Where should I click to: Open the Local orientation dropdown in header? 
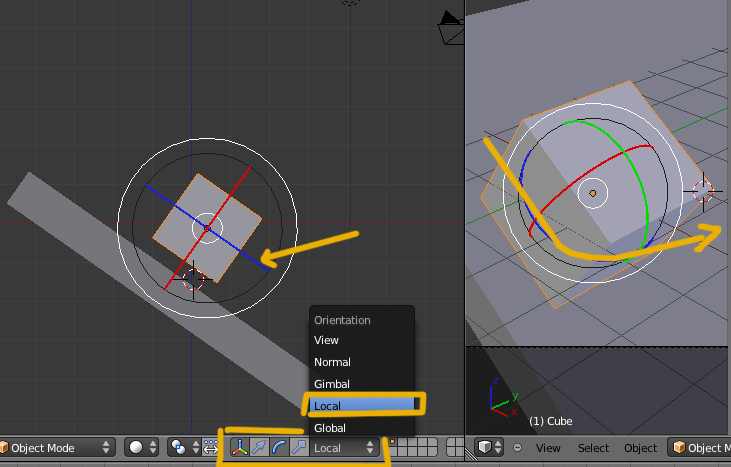coord(344,448)
